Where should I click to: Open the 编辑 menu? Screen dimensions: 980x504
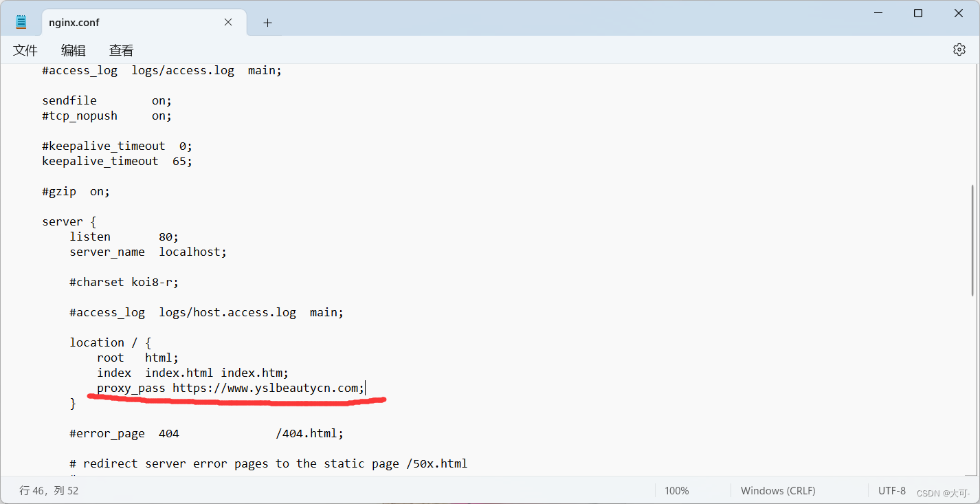coord(74,50)
